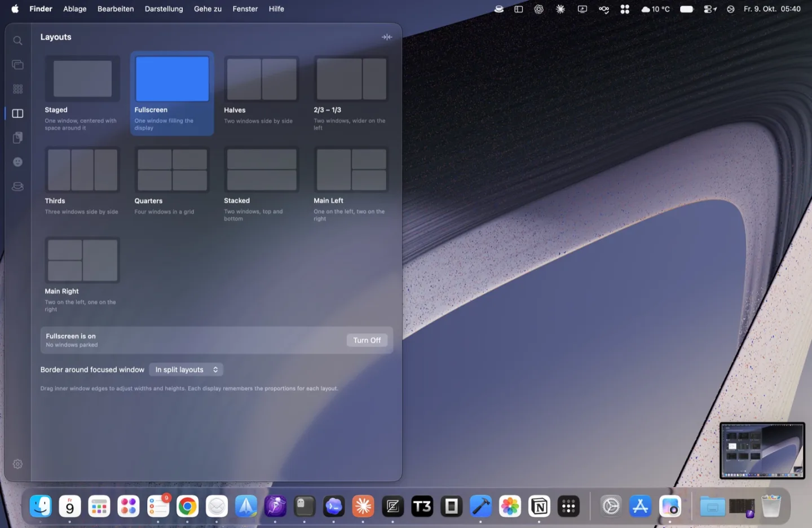Launch Notion from the Dock
Image resolution: width=812 pixels, height=528 pixels.
539,507
